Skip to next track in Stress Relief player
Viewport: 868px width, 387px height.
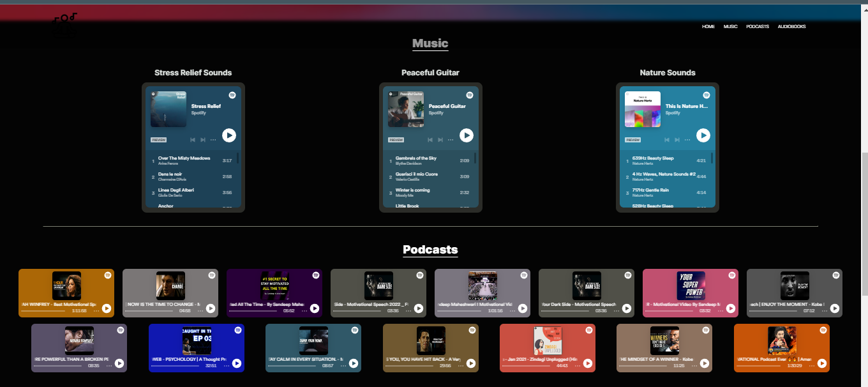[x=203, y=140]
